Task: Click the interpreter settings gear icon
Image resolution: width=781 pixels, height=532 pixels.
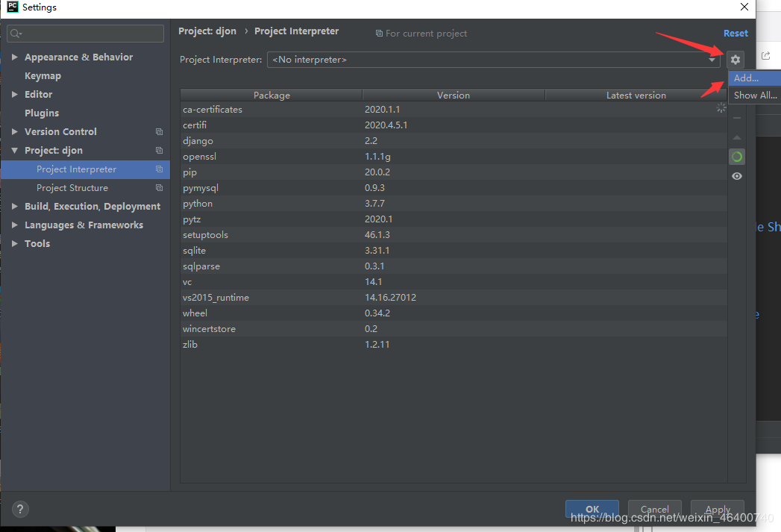Action: (x=735, y=60)
